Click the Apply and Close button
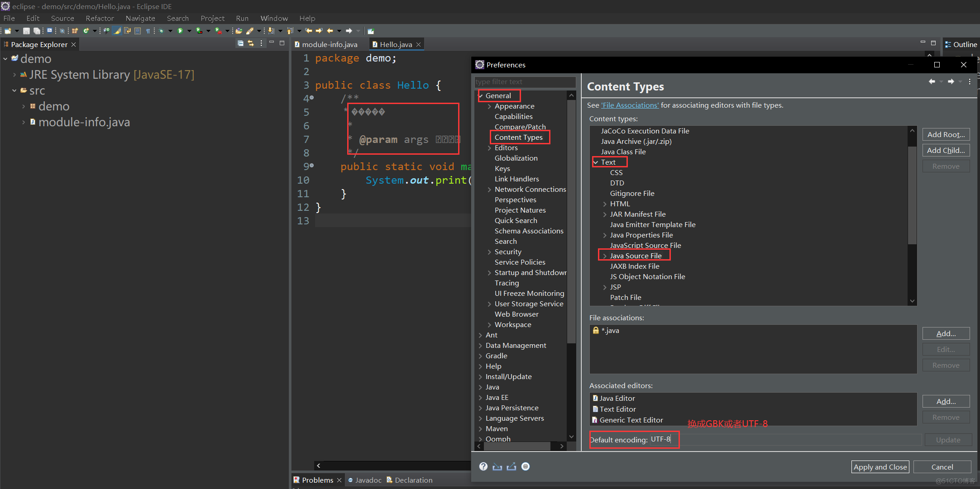The image size is (980, 489). pos(880,467)
